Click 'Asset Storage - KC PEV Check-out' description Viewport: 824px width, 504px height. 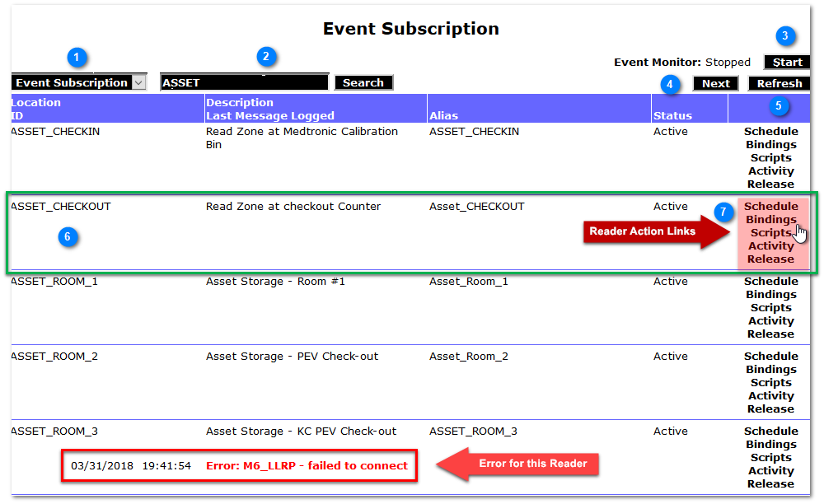(301, 431)
